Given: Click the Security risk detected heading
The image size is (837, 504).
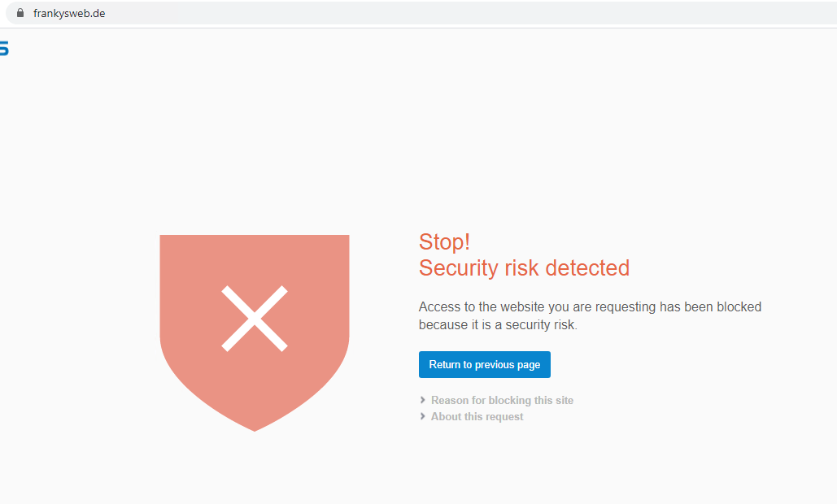Looking at the screenshot, I should (524, 267).
